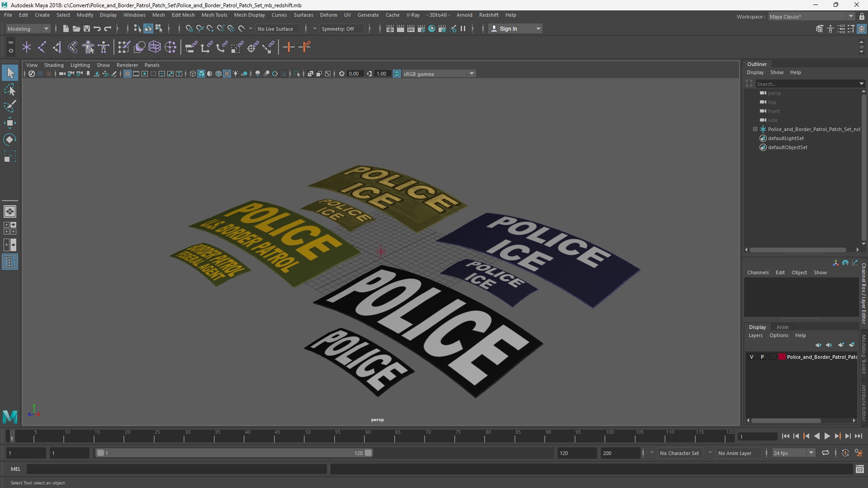Open a scene with folder icon
The image size is (868, 488).
76,28
